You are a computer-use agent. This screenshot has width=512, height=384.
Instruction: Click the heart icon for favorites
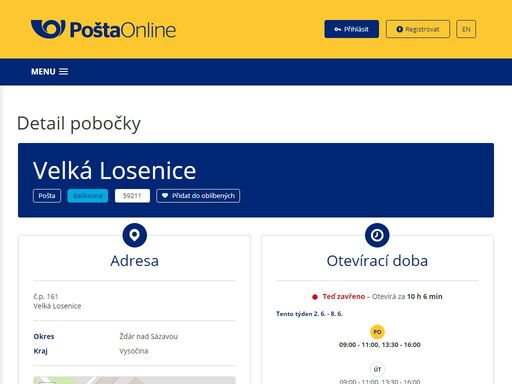pos(165,196)
